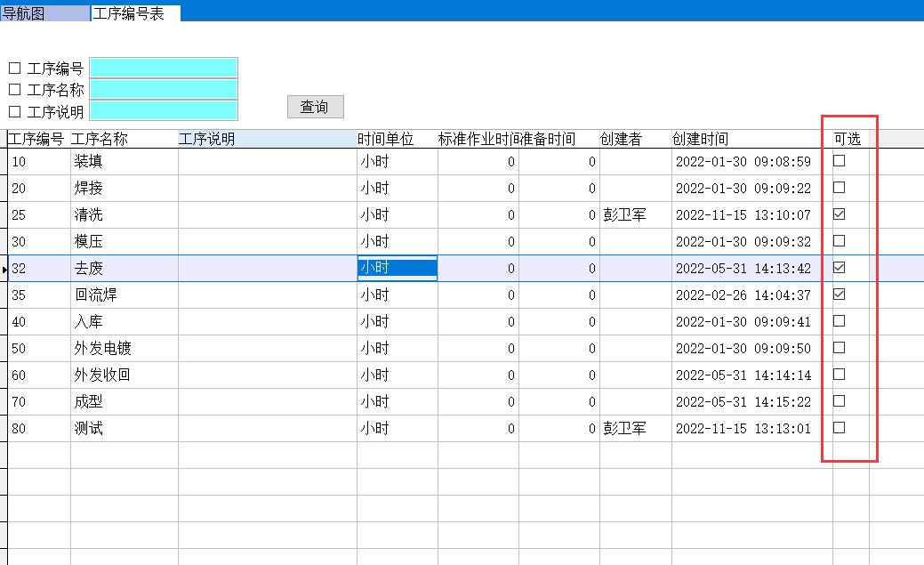924x565 pixels.
Task: Switch to the 导航图 tab
Action: (x=24, y=14)
